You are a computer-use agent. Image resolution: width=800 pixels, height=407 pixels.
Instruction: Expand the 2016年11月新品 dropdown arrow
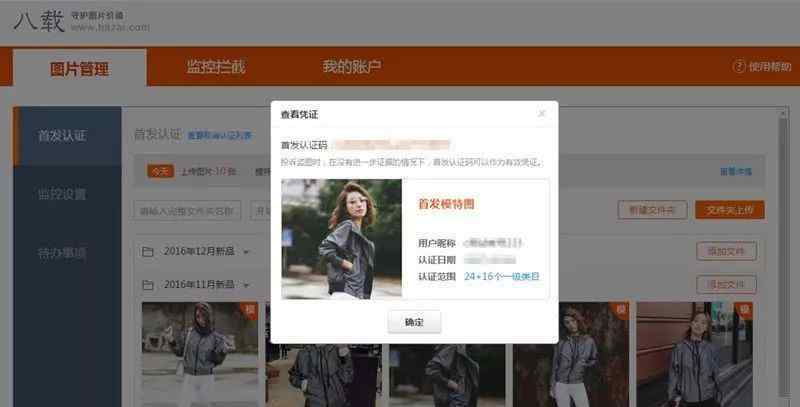[x=246, y=285]
